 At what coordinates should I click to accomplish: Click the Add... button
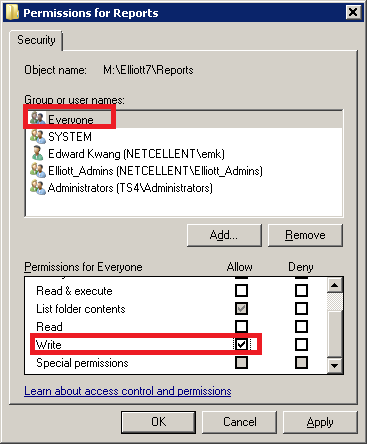pyautogui.click(x=224, y=235)
